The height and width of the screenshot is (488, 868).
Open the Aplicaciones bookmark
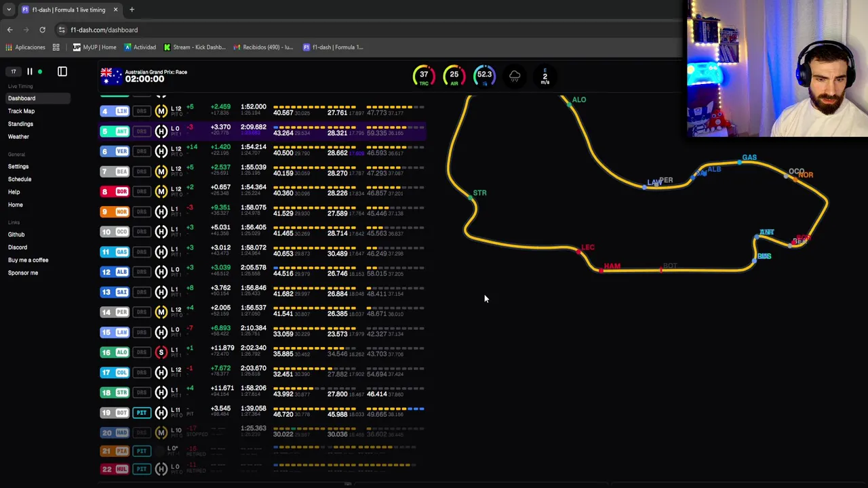(25, 47)
